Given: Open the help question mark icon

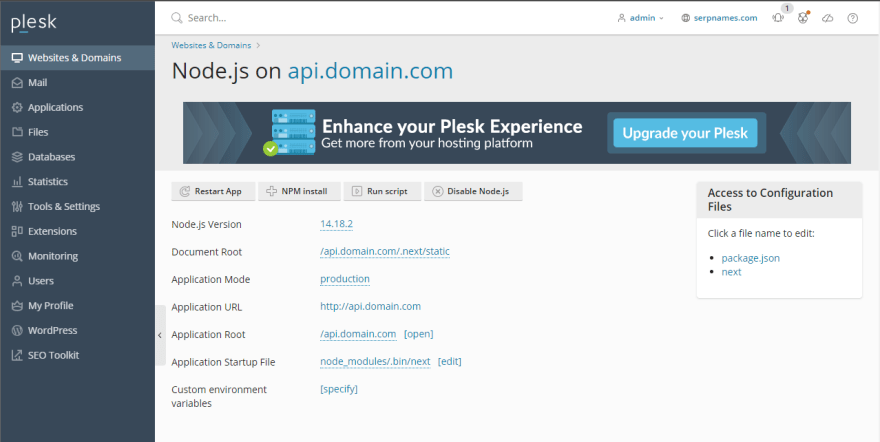Looking at the screenshot, I should click(x=852, y=18).
